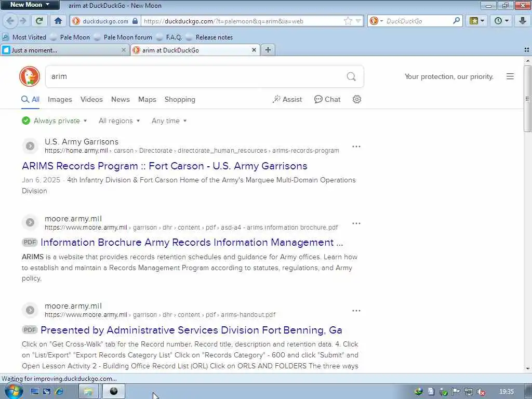
Task: Reload the current page
Action: pos(39,21)
